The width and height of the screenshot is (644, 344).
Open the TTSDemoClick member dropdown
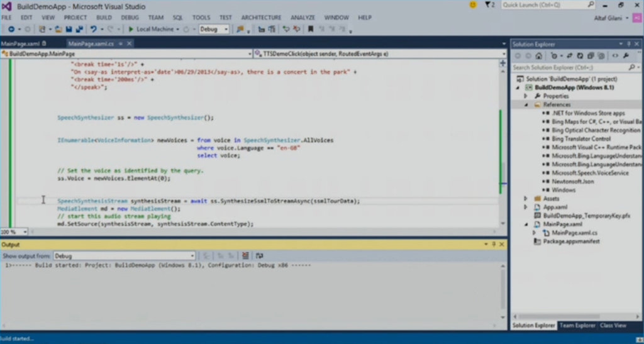380,54
